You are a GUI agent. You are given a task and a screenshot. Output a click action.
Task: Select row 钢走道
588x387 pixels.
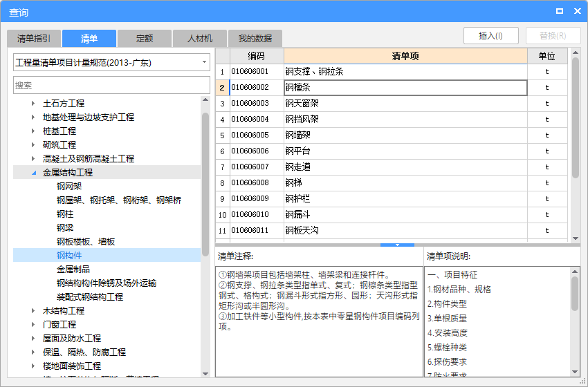(406, 167)
